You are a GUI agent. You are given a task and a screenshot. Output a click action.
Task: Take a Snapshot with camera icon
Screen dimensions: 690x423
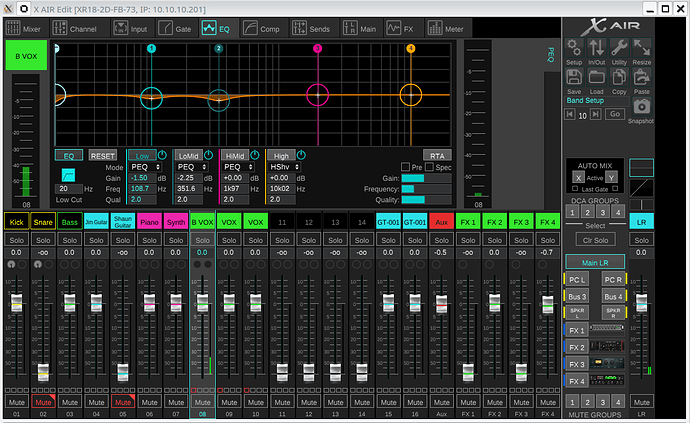tap(642, 106)
